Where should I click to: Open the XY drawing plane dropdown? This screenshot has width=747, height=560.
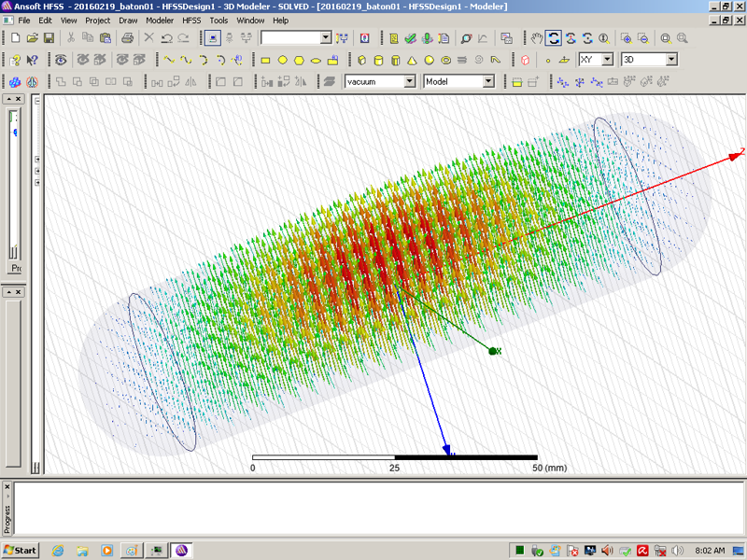[607, 60]
